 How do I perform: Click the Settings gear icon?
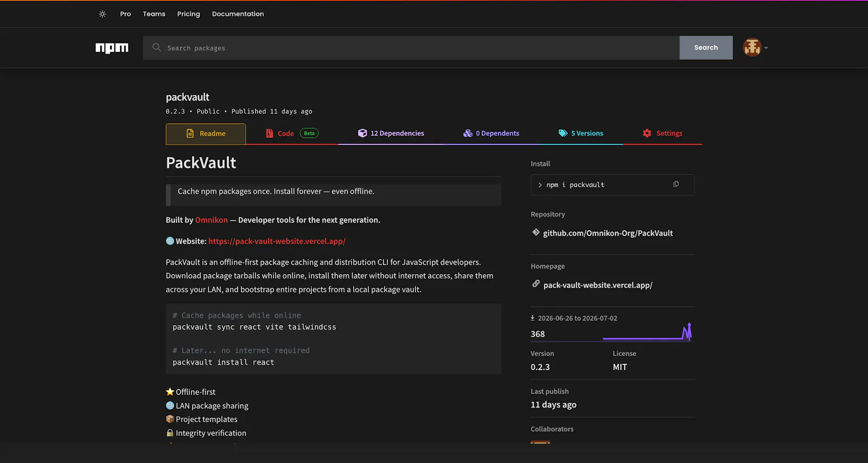[x=647, y=133]
